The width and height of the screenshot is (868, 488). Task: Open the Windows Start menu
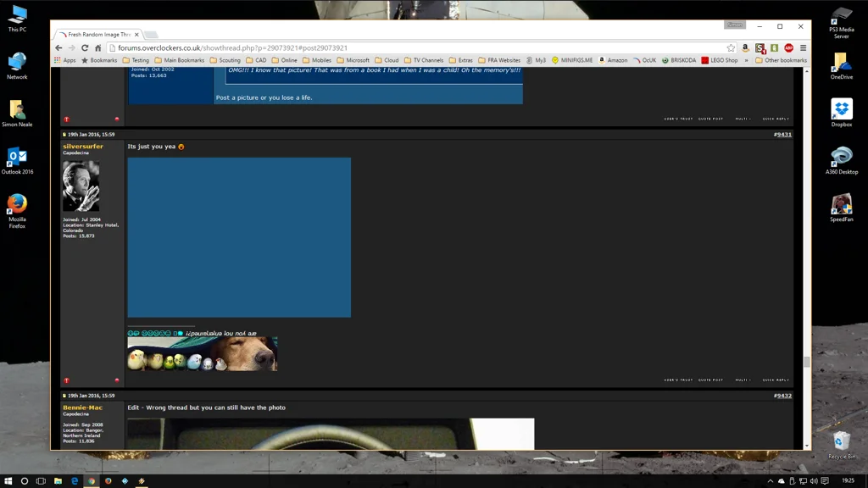8,481
